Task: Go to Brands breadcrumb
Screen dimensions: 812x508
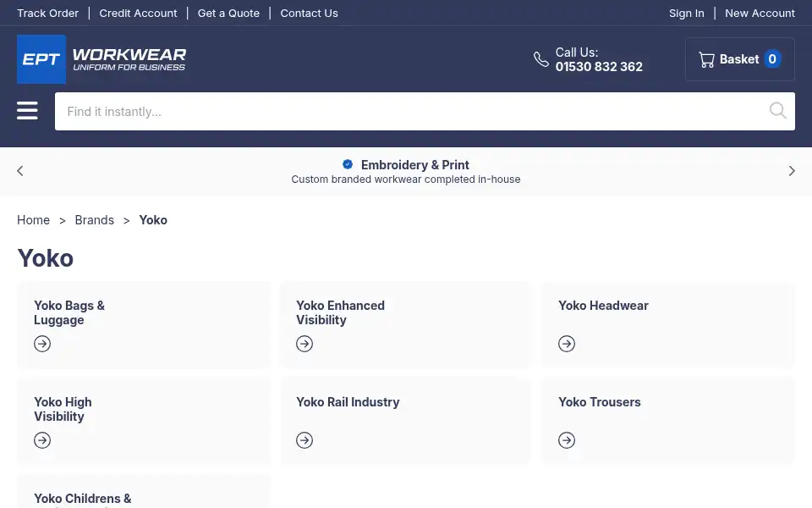Action: click(94, 220)
